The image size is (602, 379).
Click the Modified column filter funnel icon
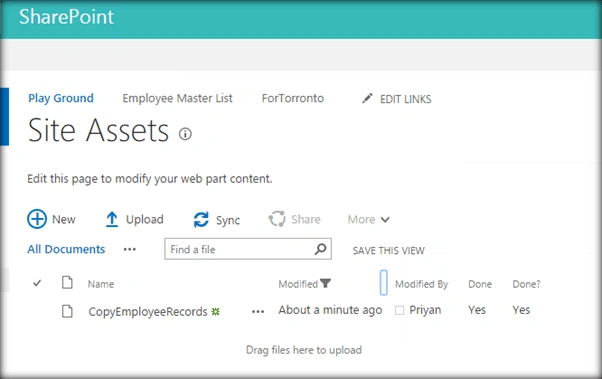click(x=326, y=283)
